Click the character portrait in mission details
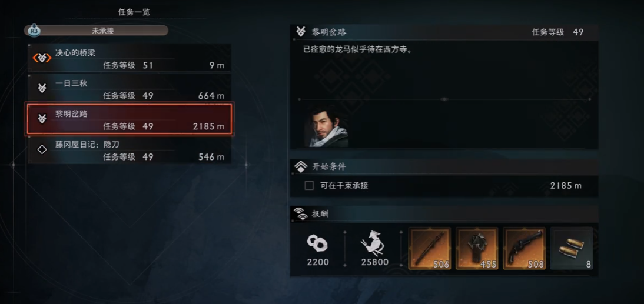 [327, 125]
